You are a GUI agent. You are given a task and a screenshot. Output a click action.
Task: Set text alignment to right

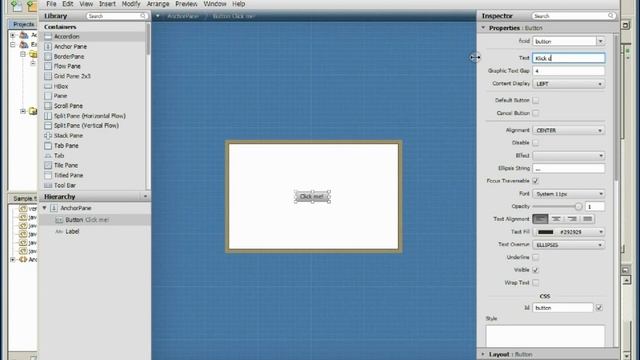coord(572,219)
